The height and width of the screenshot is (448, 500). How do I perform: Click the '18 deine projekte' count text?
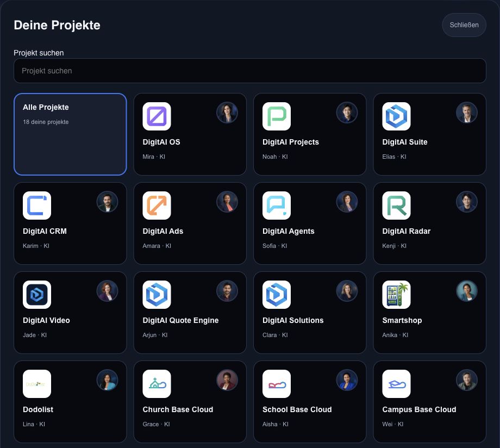pos(46,122)
